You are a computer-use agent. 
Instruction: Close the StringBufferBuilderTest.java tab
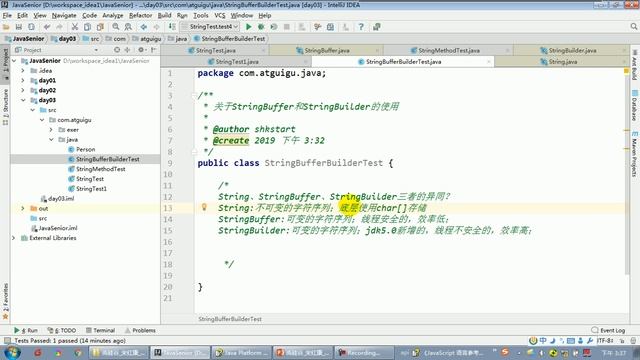[489, 62]
